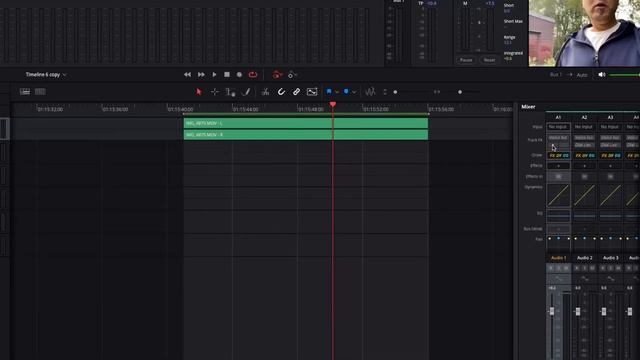Add effect with the A1 plus button
640x360 pixels.
coord(558,166)
